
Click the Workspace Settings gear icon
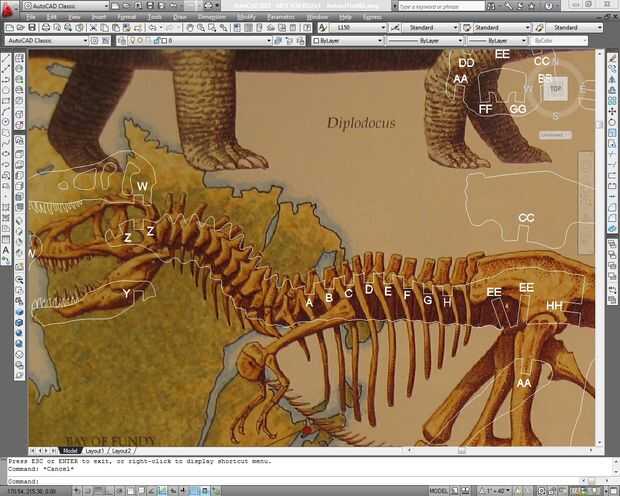[95, 40]
